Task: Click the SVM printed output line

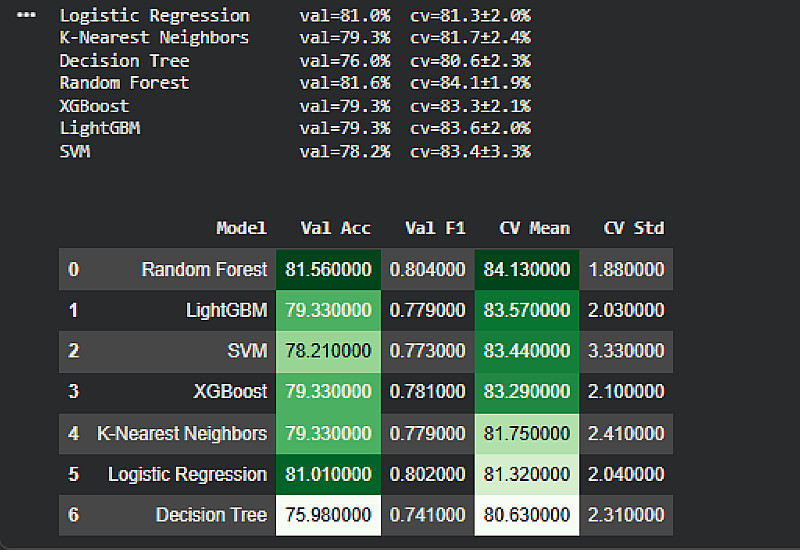Action: [295, 152]
